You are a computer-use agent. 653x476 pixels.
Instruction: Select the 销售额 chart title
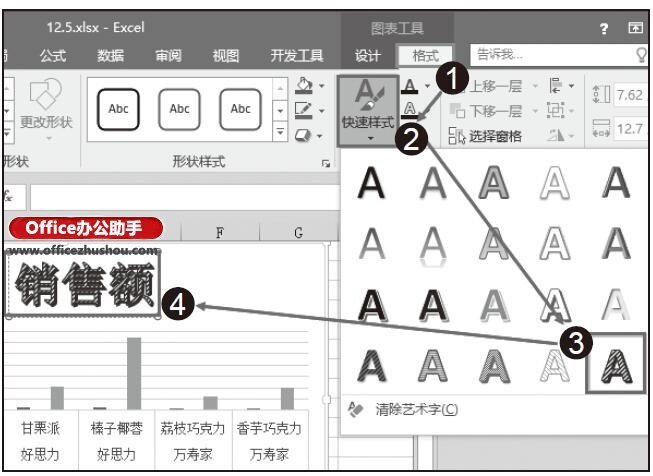83,286
